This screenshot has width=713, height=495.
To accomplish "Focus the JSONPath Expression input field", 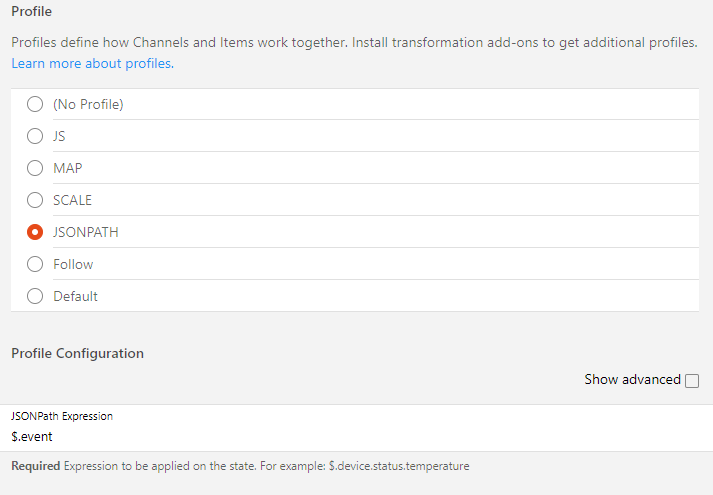I will 350,436.
